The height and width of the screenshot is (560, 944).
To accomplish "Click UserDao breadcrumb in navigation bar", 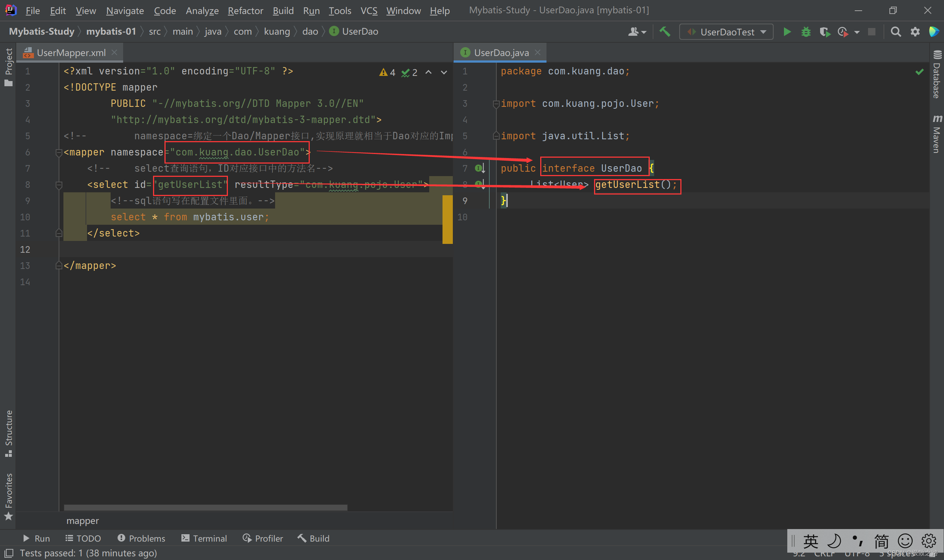I will (x=354, y=32).
